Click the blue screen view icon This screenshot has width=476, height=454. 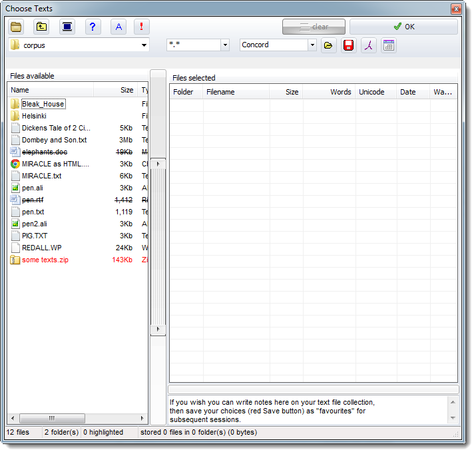(x=67, y=27)
